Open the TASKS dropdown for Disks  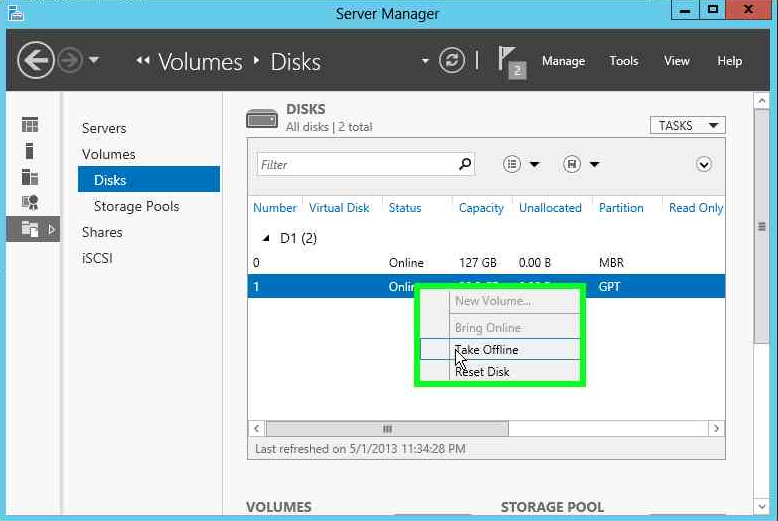click(688, 126)
